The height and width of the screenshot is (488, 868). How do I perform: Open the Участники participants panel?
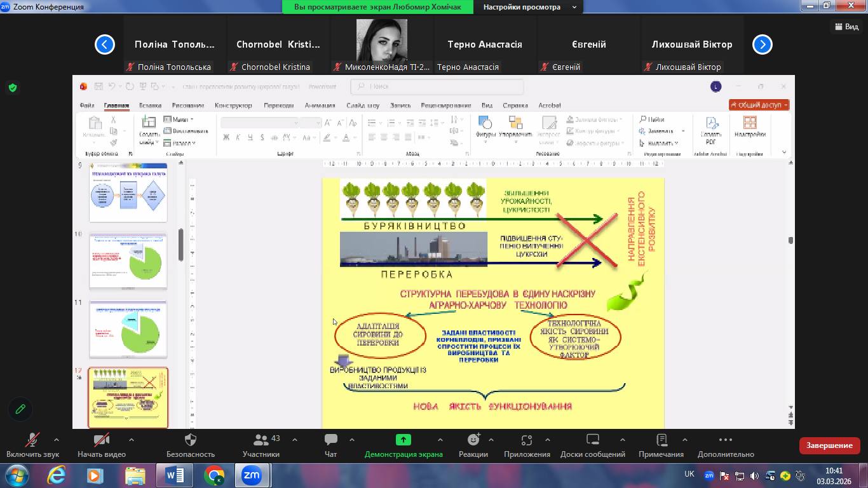pyautogui.click(x=261, y=440)
